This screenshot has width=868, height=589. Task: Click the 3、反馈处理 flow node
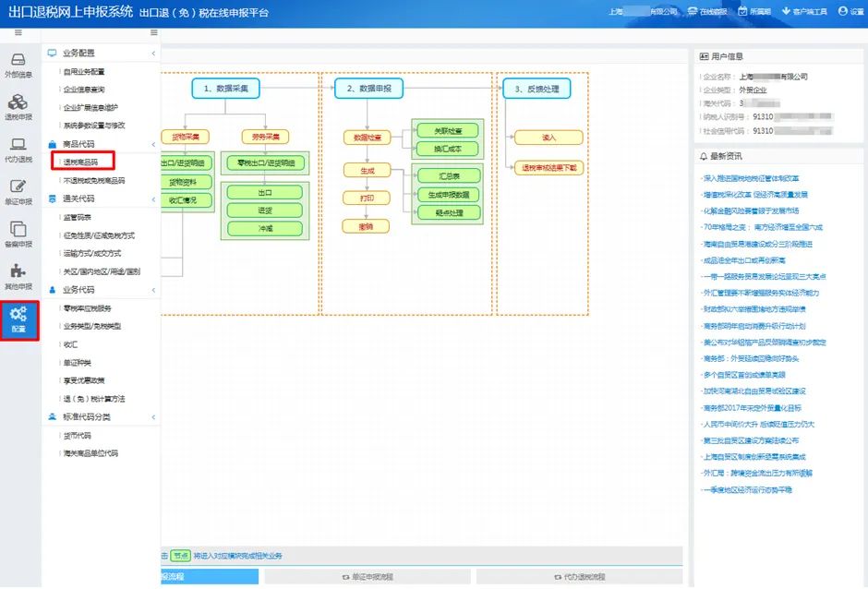pos(536,89)
